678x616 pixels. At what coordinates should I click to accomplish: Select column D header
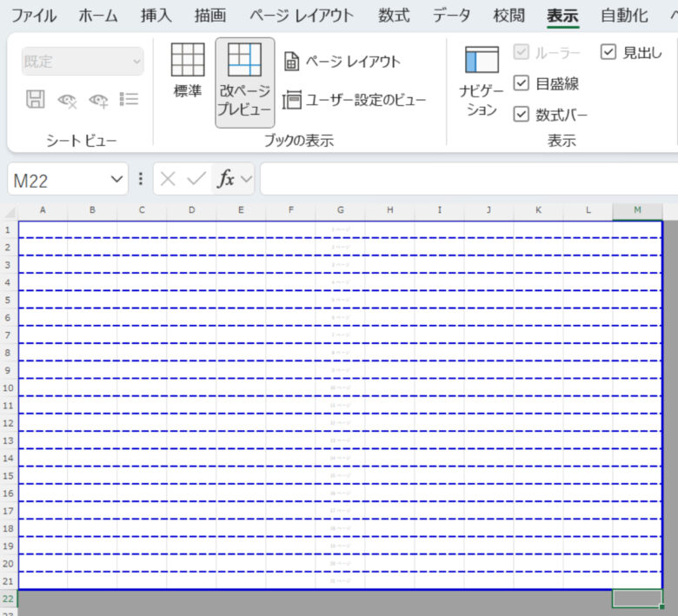click(191, 210)
